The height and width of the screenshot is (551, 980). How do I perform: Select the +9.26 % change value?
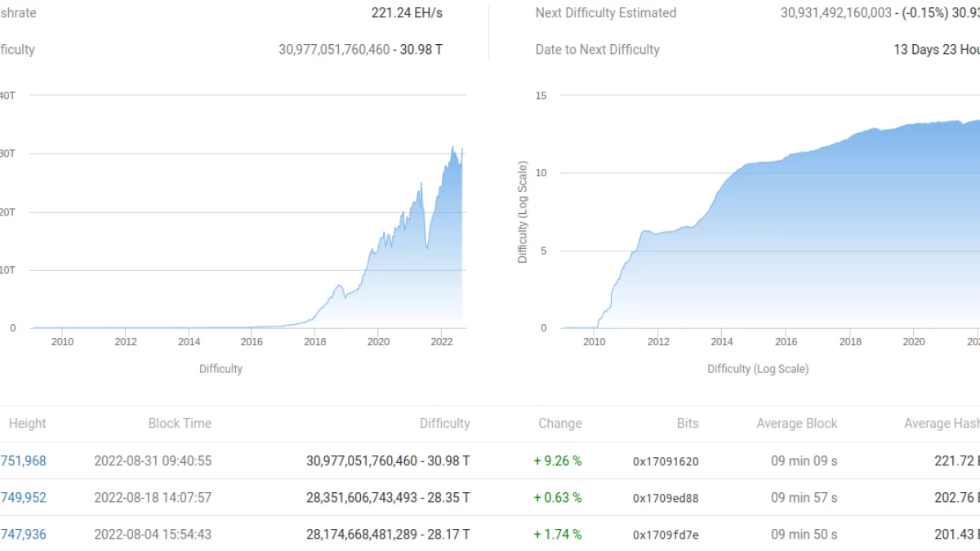558,461
